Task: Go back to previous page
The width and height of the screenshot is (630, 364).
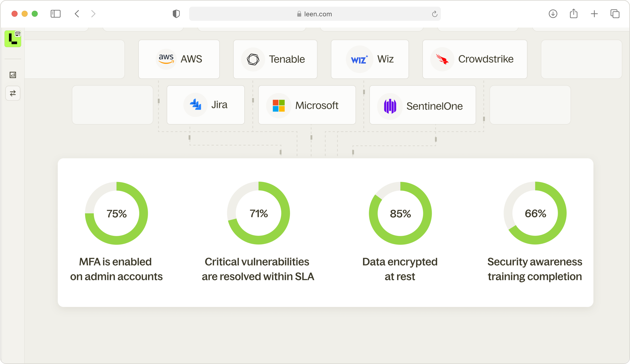Action: 77,14
